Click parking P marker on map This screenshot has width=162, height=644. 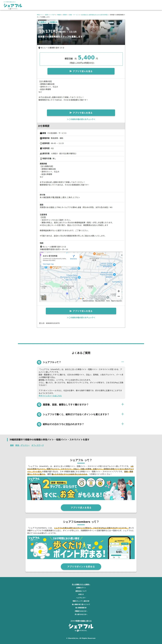click(67, 294)
